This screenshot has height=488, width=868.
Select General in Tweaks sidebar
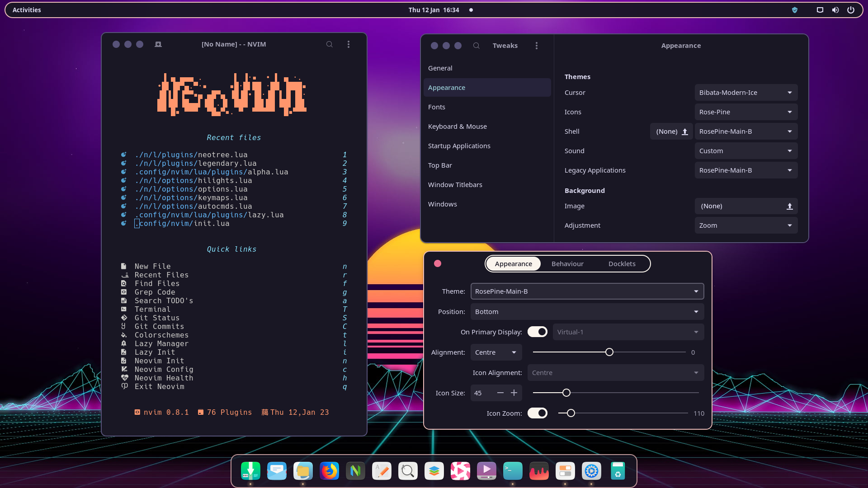coord(487,68)
